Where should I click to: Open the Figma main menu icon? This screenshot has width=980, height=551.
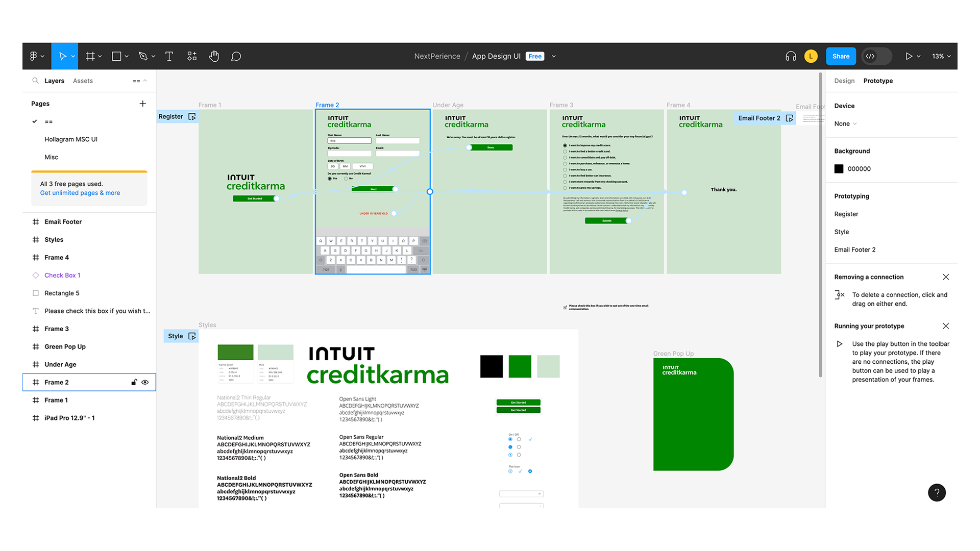pyautogui.click(x=33, y=56)
